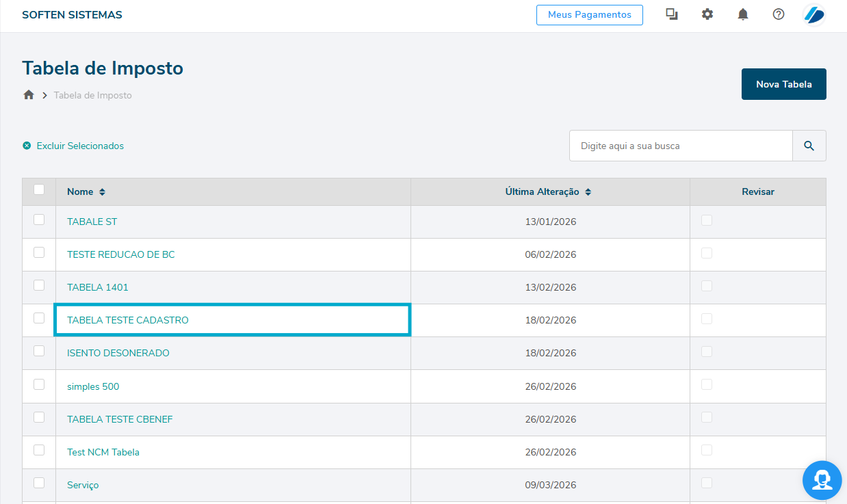Click Tabela de Imposto breadcrumb item
This screenshot has height=504, width=847.
pos(92,95)
